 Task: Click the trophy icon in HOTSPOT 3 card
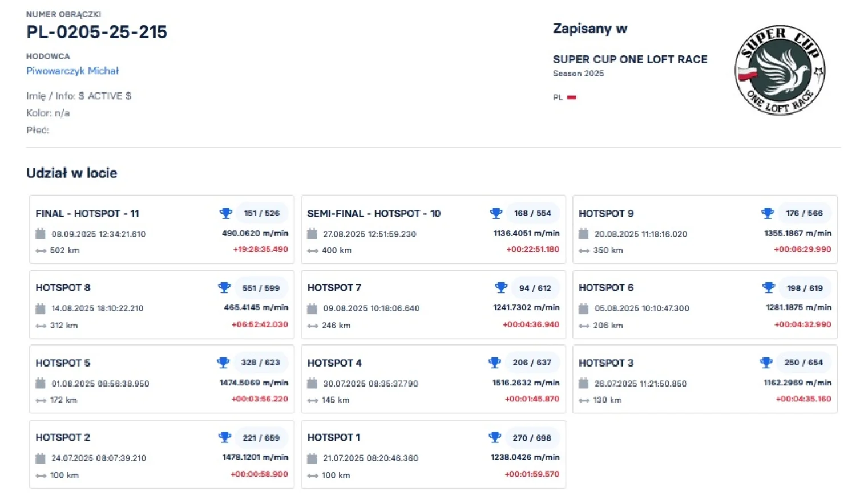(766, 363)
